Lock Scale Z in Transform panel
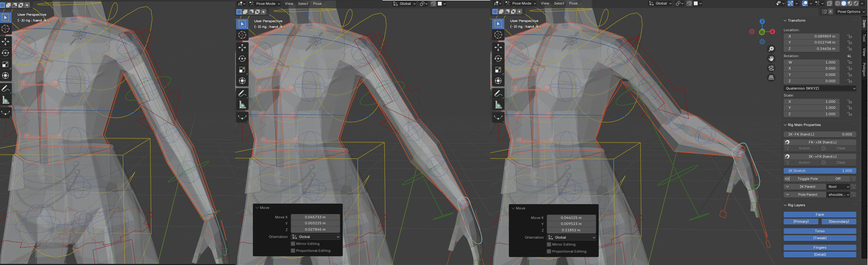The height and width of the screenshot is (265, 868). [x=850, y=114]
